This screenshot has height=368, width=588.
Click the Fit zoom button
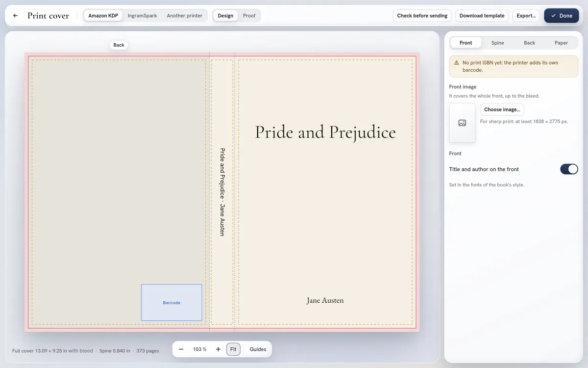233,349
